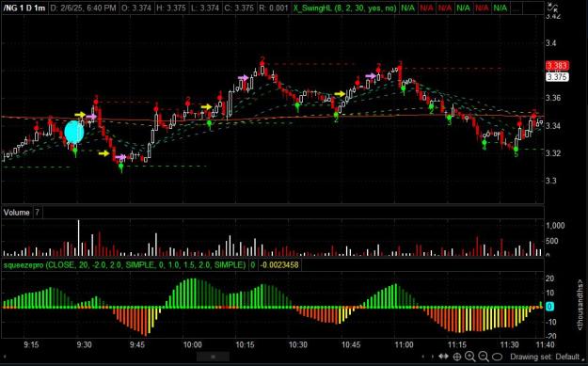The height and width of the screenshot is (366, 588).
Task: Click the C: 3.375 close value
Action: coord(239,8)
